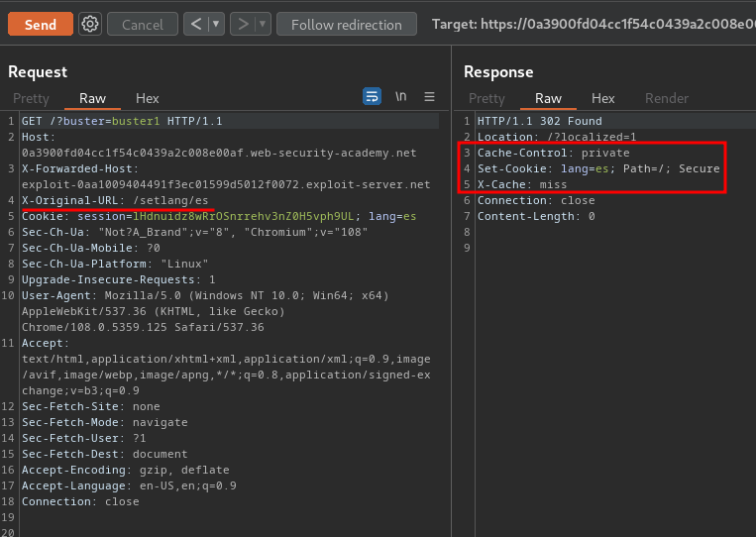Open back history dropdown arrow
Screen dimensions: 756x537
coord(216,24)
